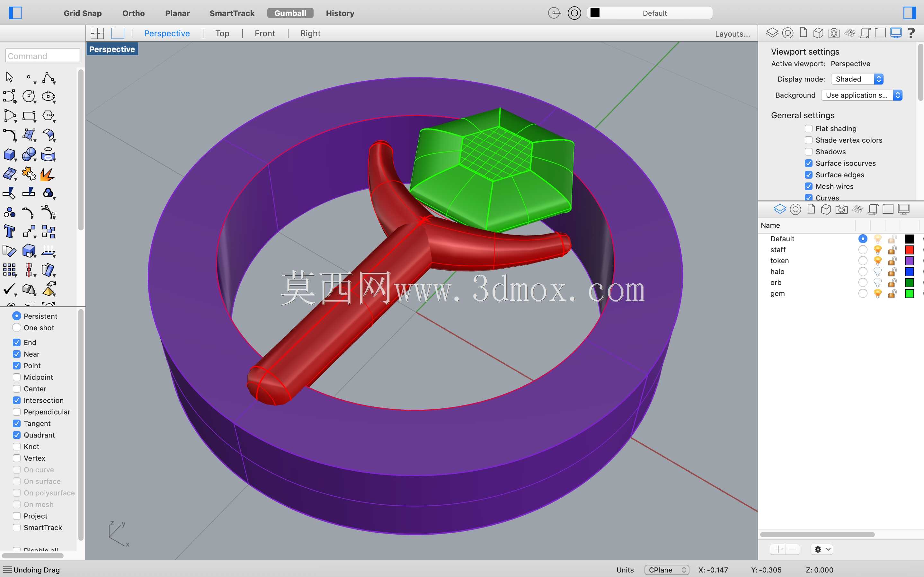This screenshot has width=924, height=577.
Task: Choose the Polyline tool
Action: tap(49, 77)
